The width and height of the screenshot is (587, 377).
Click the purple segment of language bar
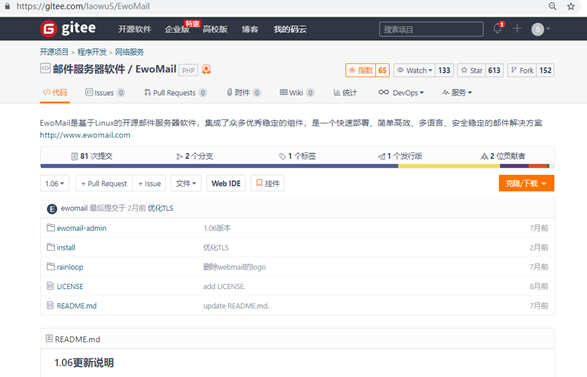514,166
